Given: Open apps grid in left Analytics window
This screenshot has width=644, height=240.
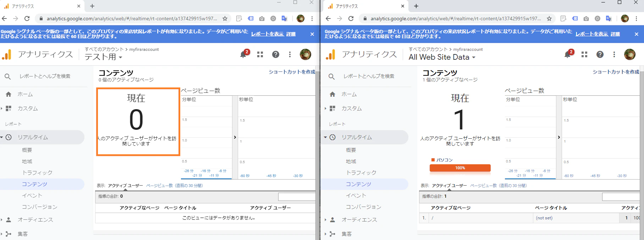Looking at the screenshot, I should pyautogui.click(x=260, y=54).
